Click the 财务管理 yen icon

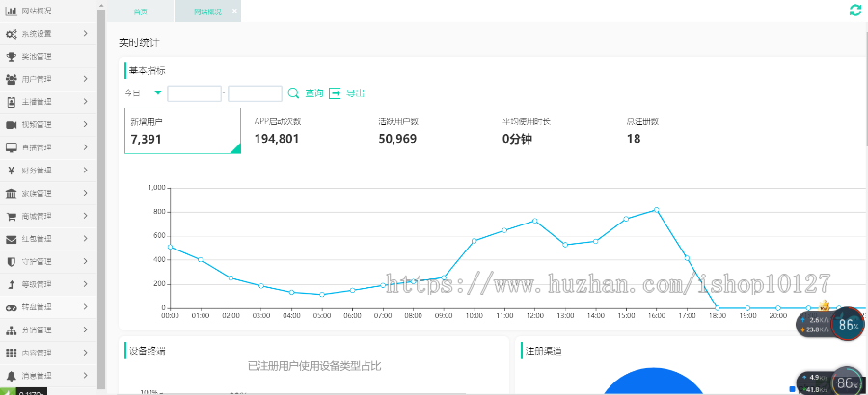point(11,171)
